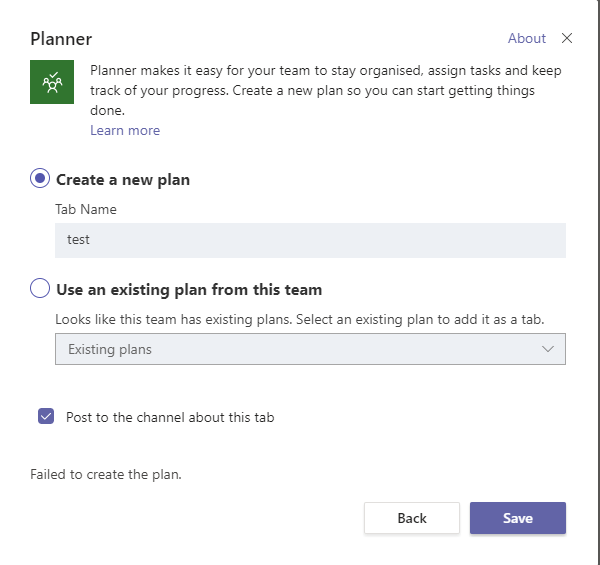Click the "Post to the channel about this tab" text
This screenshot has width=600, height=565.
pos(170,417)
